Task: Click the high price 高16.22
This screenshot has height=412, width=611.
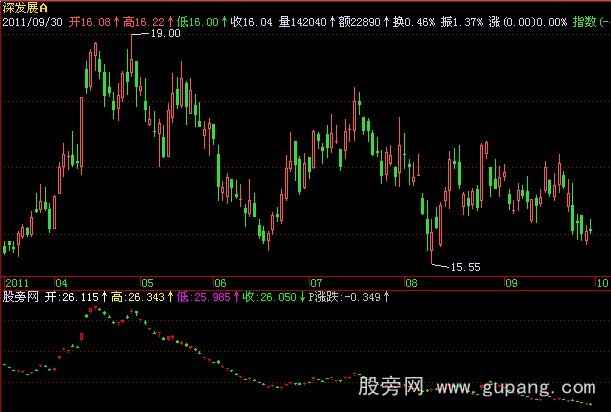Action: pyautogui.click(x=144, y=22)
